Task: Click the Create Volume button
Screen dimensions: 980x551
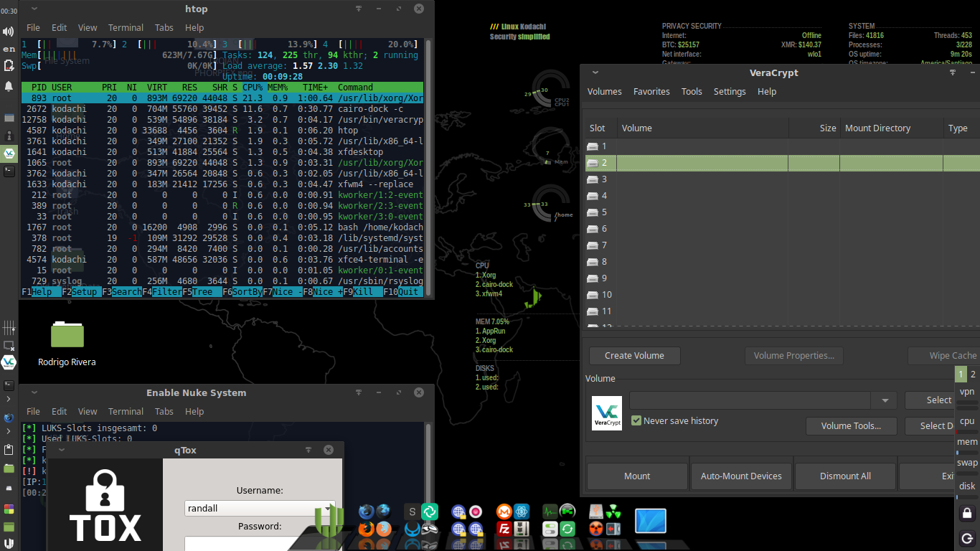Action: click(x=634, y=356)
